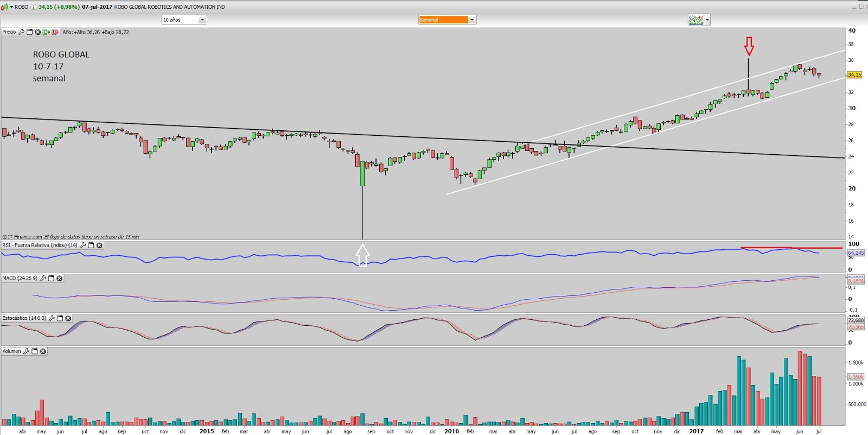Viewport: 868px width, 435px height.
Task: Open Volumen panel settings wrench
Action: [26, 351]
